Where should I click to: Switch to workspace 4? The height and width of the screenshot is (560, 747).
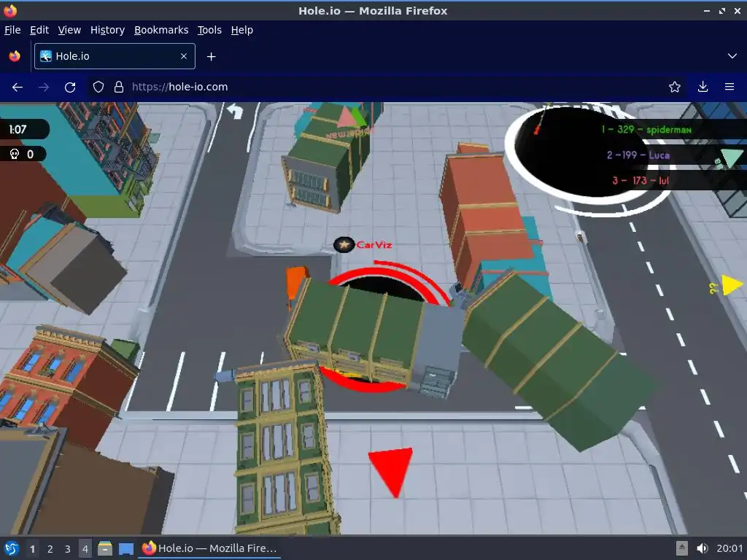pyautogui.click(x=85, y=549)
